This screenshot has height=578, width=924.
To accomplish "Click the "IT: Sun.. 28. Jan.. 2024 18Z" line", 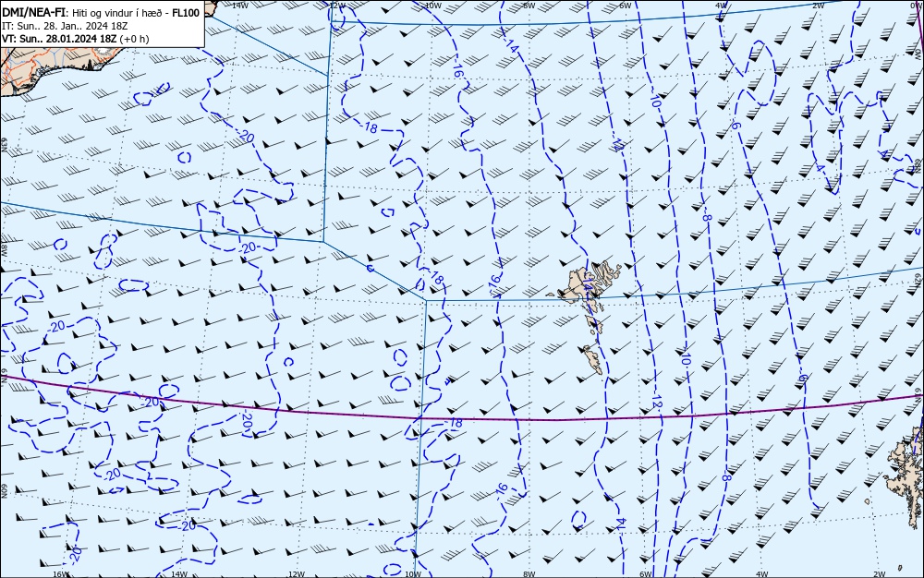I will click(65, 26).
